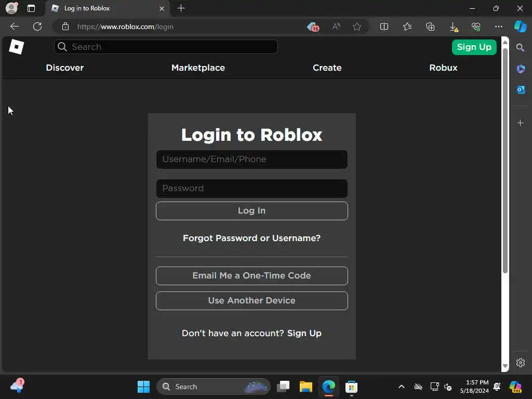Focus the Username/Email/Phone field

pos(252,159)
